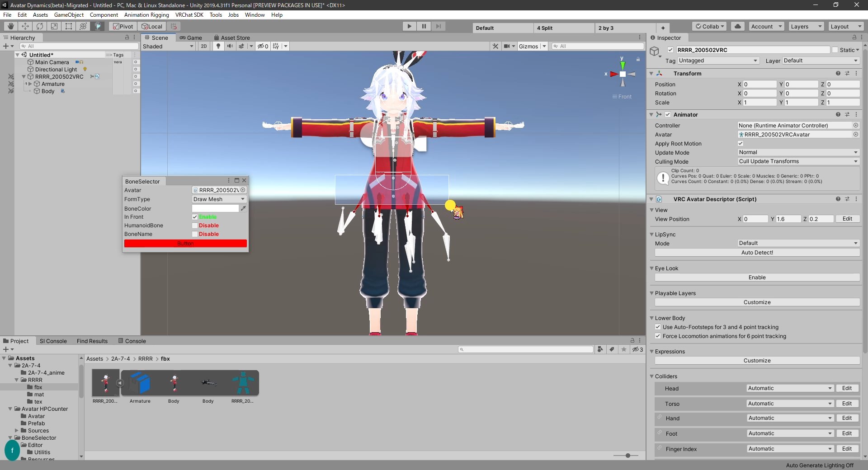Open the Shaded draw mode dropdown
868x470 pixels.
168,46
